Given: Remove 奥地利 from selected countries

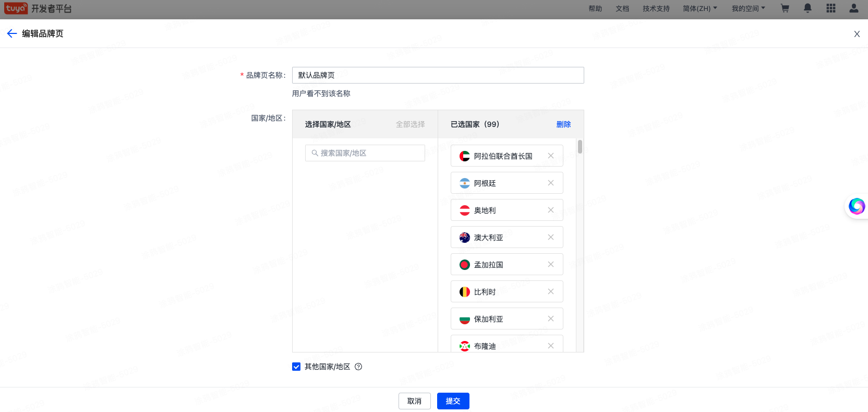Looking at the screenshot, I should coord(551,210).
